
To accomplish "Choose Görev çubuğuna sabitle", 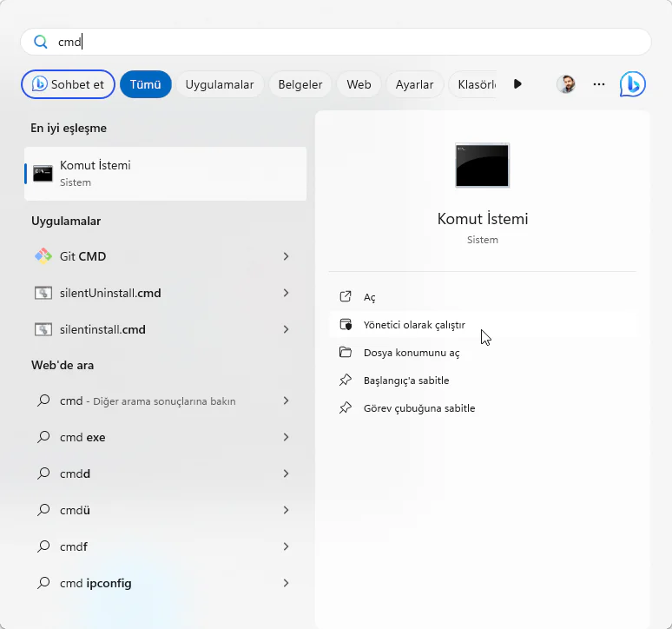I will coord(483,408).
